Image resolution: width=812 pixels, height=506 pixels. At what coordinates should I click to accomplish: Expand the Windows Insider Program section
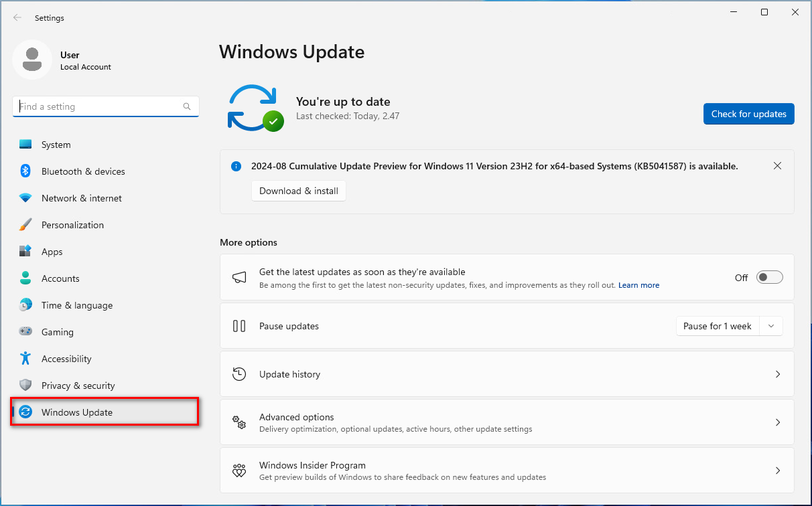pos(777,471)
